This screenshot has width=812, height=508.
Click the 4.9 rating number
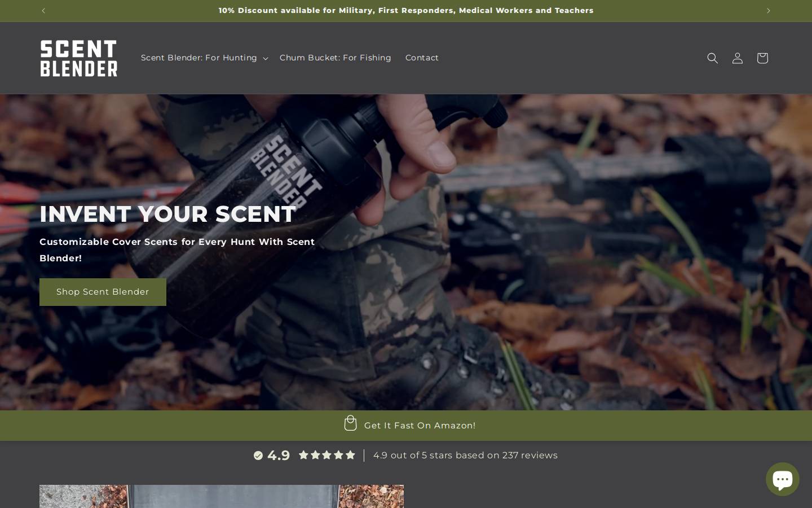point(279,456)
